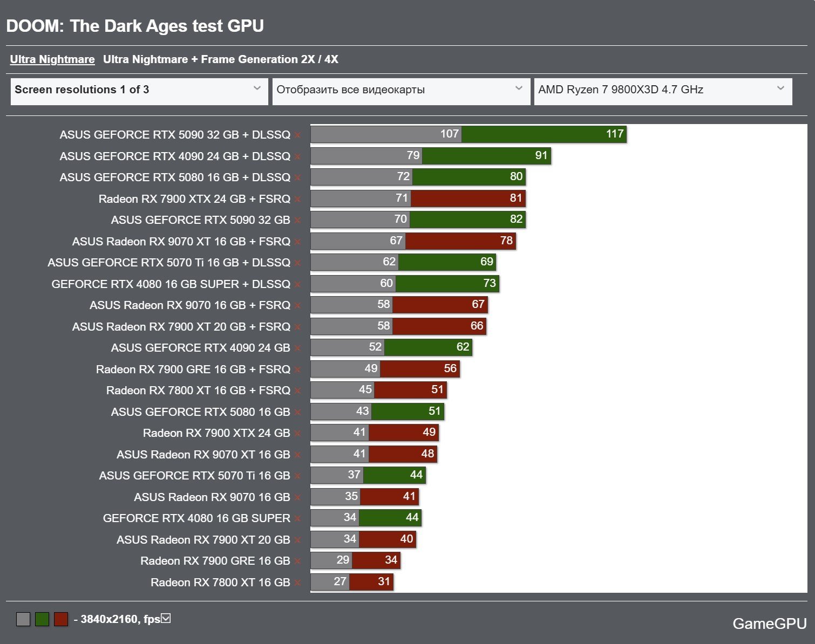Click the red legend color swatch
This screenshot has width=815, height=644.
coord(61,619)
